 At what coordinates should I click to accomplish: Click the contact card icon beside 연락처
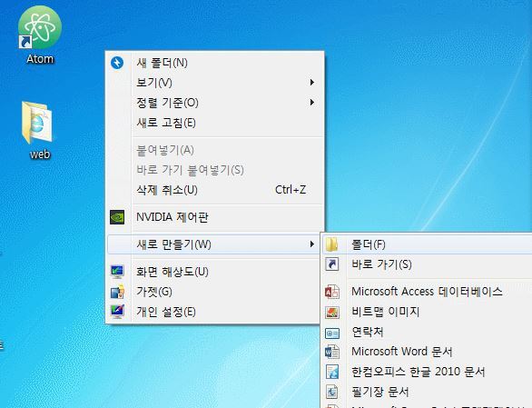(x=332, y=333)
